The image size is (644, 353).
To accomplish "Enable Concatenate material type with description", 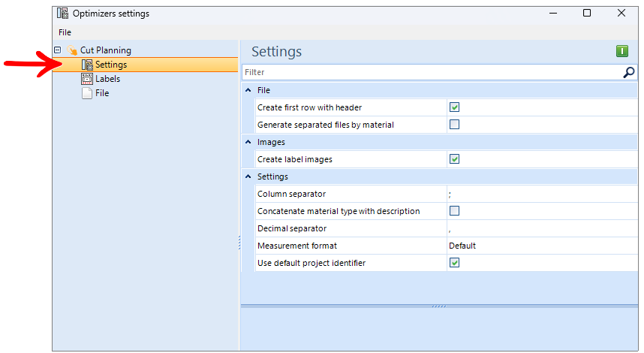I will [x=454, y=211].
